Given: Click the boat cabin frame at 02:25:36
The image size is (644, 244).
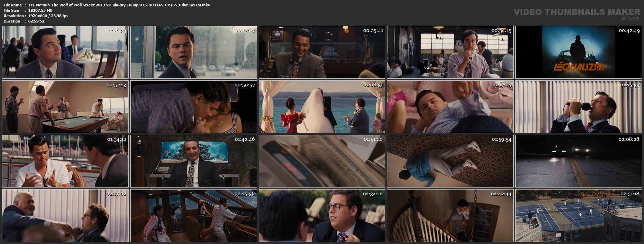Looking at the screenshot, I should click(x=194, y=216).
